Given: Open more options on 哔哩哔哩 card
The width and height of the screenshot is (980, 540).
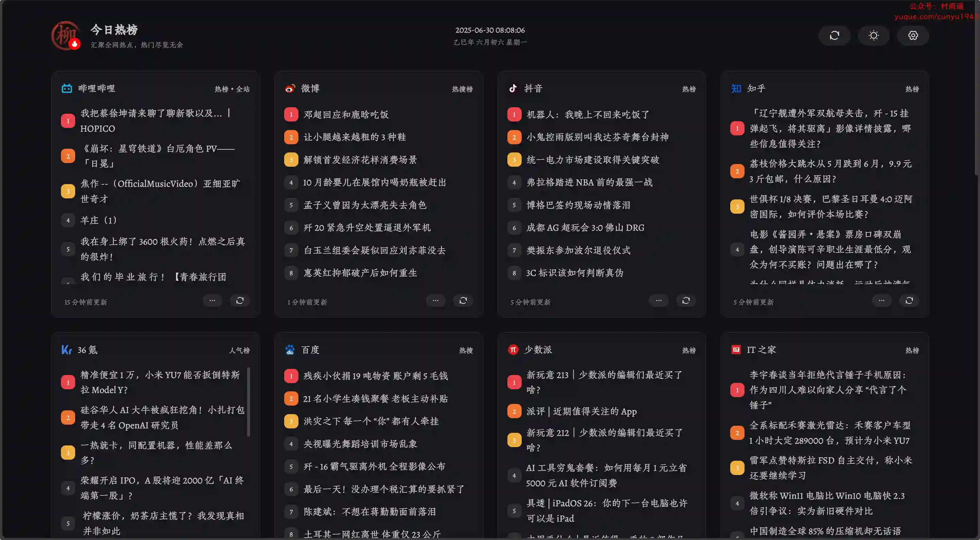Looking at the screenshot, I should [x=212, y=301].
